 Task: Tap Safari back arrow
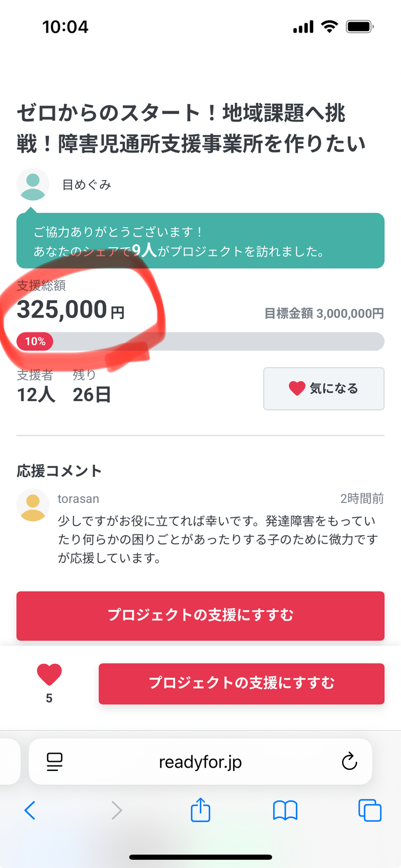[x=30, y=810]
